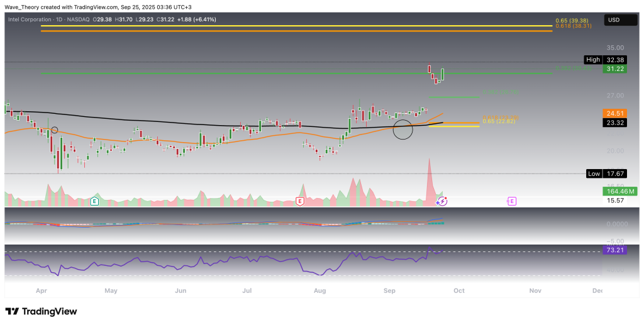644x325 pixels.
Task: Click the High 32.38 price label
Action: point(607,60)
